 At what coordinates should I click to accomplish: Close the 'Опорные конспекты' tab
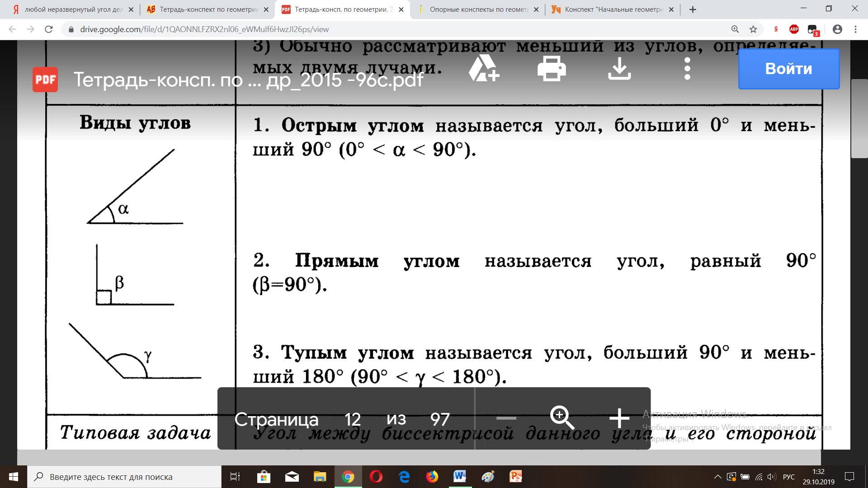click(536, 9)
